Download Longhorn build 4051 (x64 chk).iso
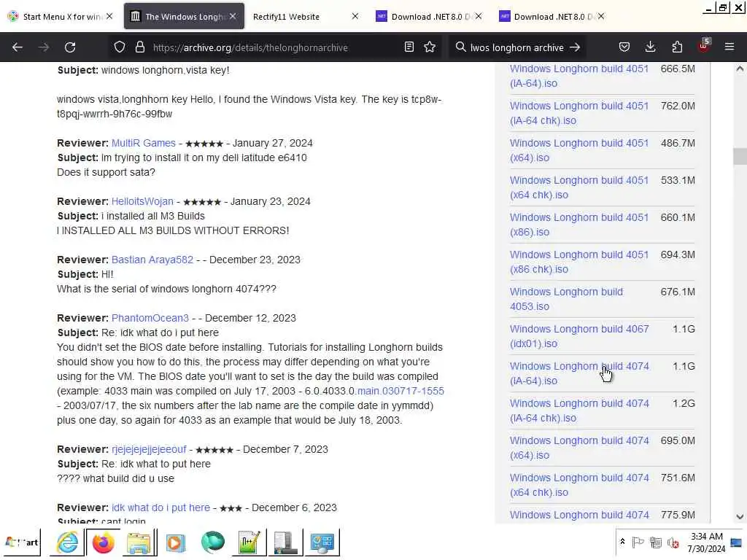 coord(578,187)
